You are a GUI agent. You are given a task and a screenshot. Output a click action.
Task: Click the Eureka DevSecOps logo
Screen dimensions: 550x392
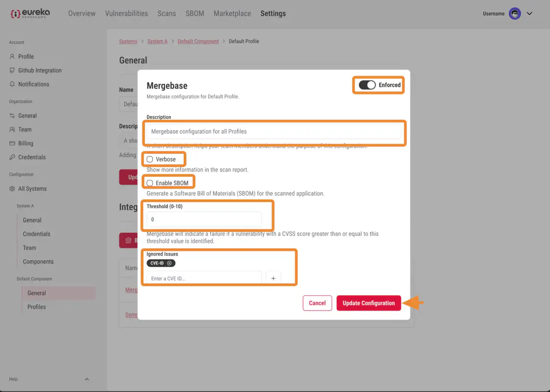coord(29,14)
